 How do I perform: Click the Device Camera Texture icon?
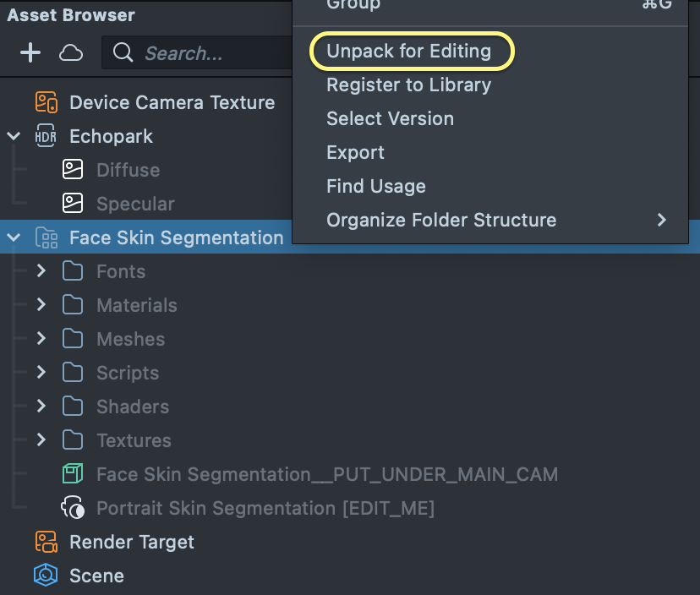click(x=46, y=102)
